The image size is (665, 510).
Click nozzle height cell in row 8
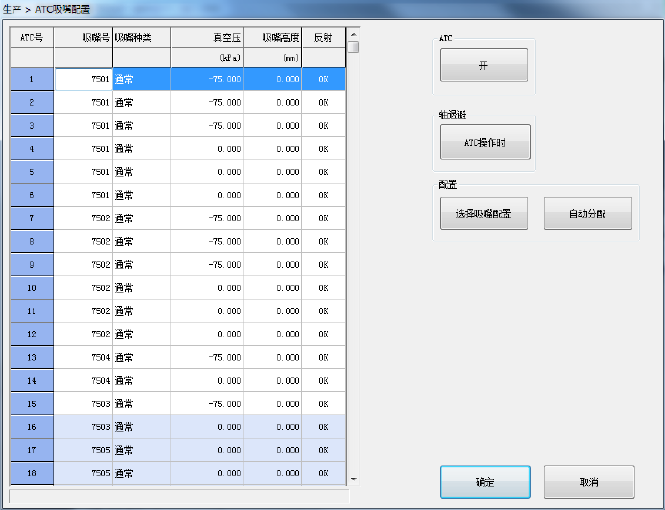pyautogui.click(x=273, y=241)
